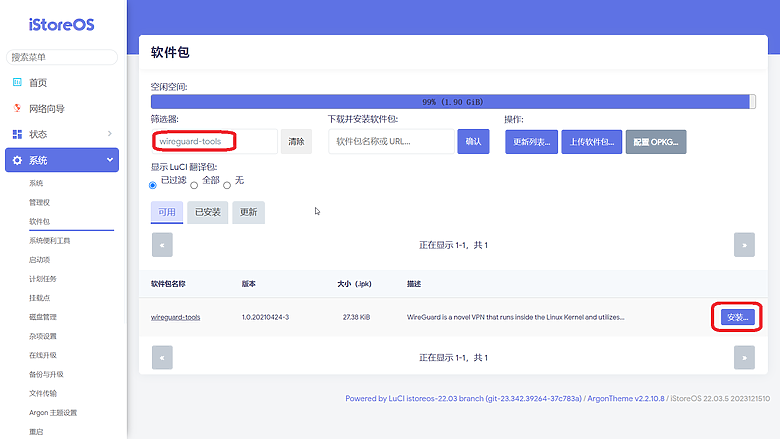Image resolution: width=780 pixels, height=439 pixels.
Task: Focus the package name or URL field
Action: 391,141
